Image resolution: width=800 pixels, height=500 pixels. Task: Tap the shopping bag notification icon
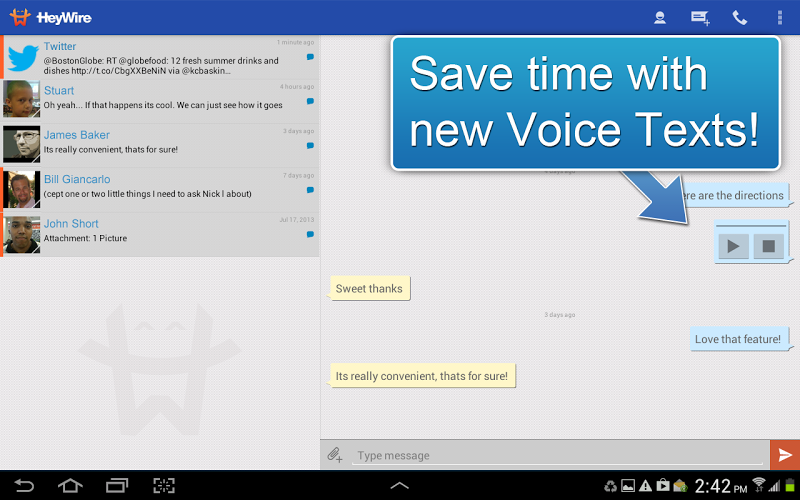[x=663, y=485]
